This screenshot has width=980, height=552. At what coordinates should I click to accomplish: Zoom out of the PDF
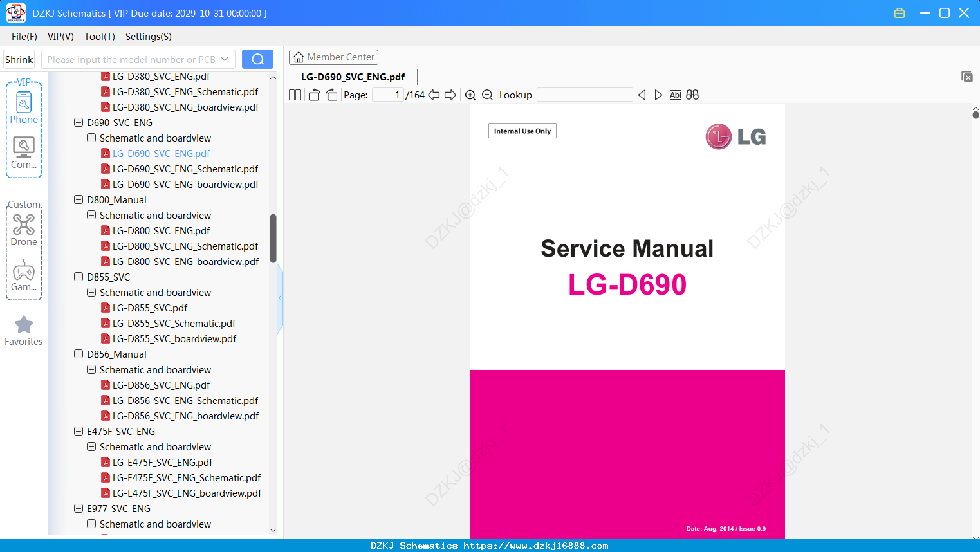pos(487,95)
